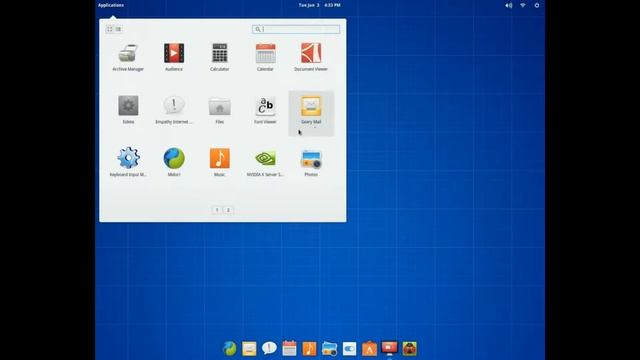Open the Music app in the grid
Screen dimensions: 640x360
[x=220, y=162]
